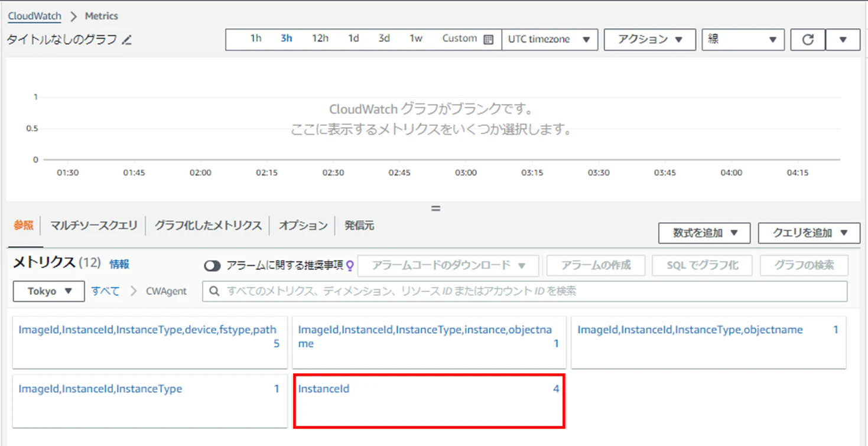Open the 発信元 tab
868x446 pixels.
pyautogui.click(x=359, y=226)
